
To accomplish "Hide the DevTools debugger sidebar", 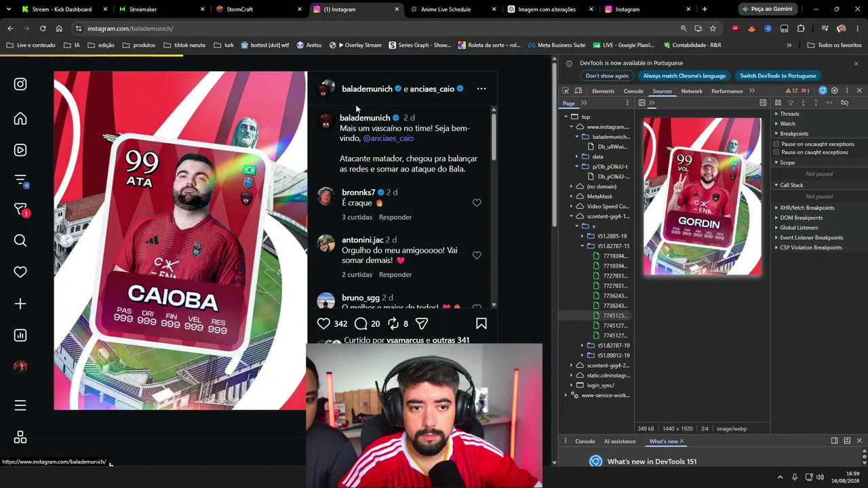I will coord(763,103).
